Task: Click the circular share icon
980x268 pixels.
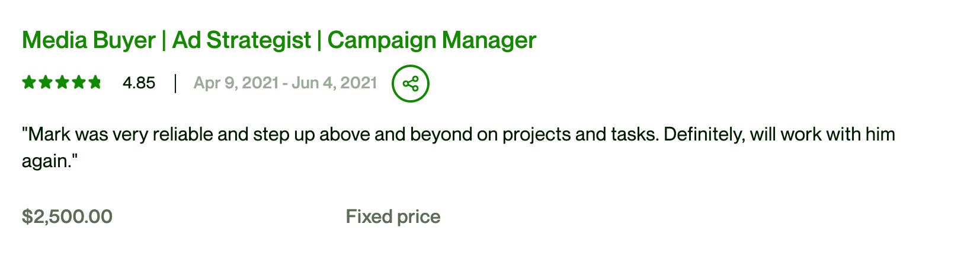Action: tap(410, 84)
